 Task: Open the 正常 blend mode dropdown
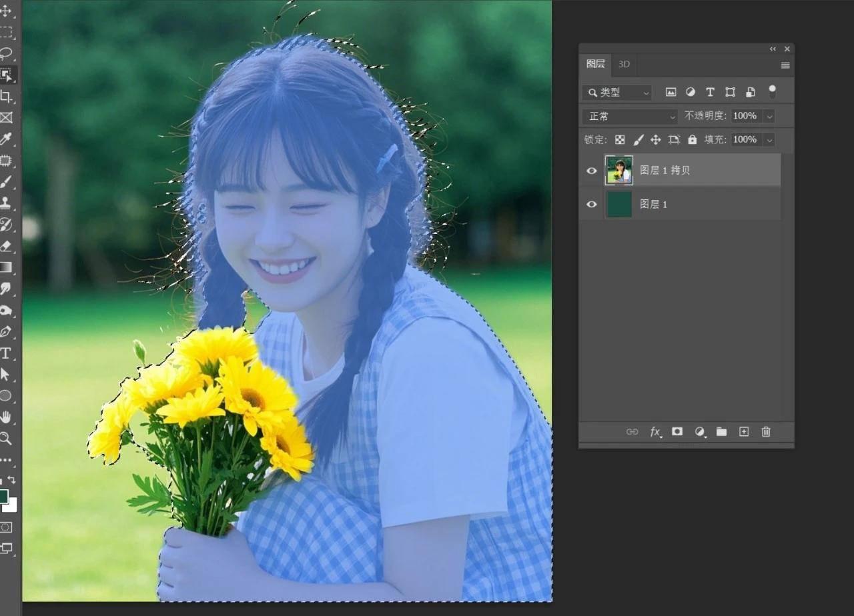[x=630, y=116]
